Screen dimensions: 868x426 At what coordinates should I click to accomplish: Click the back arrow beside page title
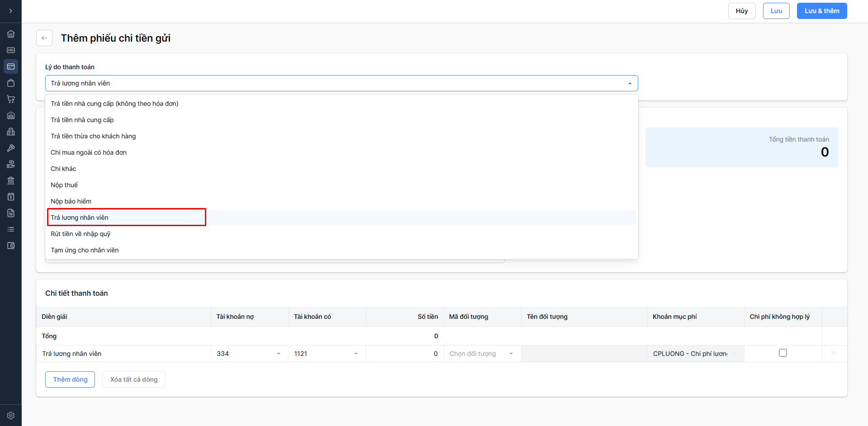pyautogui.click(x=44, y=38)
